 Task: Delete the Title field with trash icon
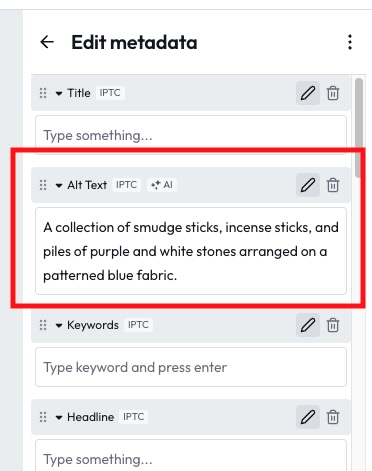click(333, 93)
